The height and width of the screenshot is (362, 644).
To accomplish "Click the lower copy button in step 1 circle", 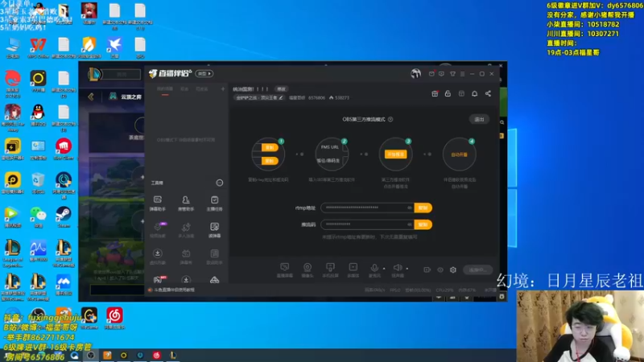I will (x=269, y=161).
